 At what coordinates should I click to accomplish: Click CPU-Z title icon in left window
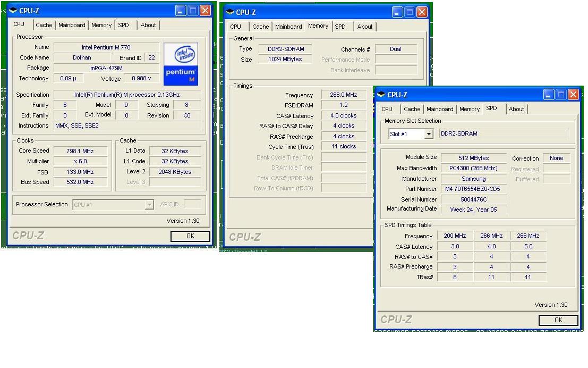click(13, 11)
